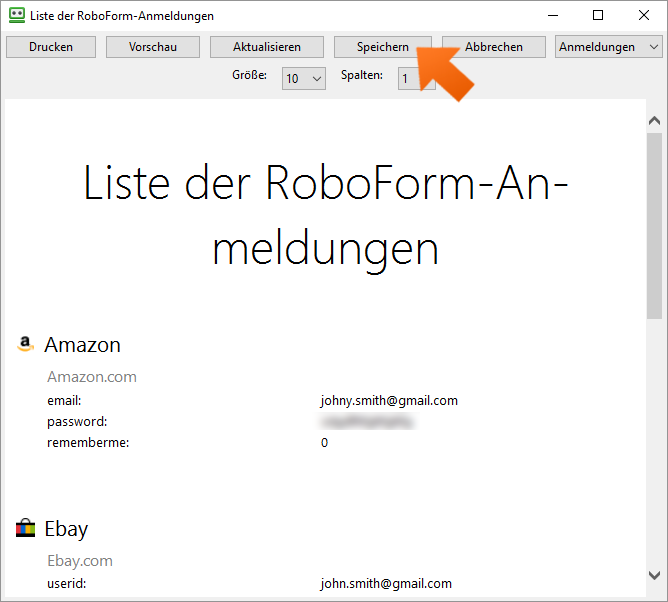Screen dimensions: 668x602
Task: Close the RoboForm list window
Action: (644, 15)
